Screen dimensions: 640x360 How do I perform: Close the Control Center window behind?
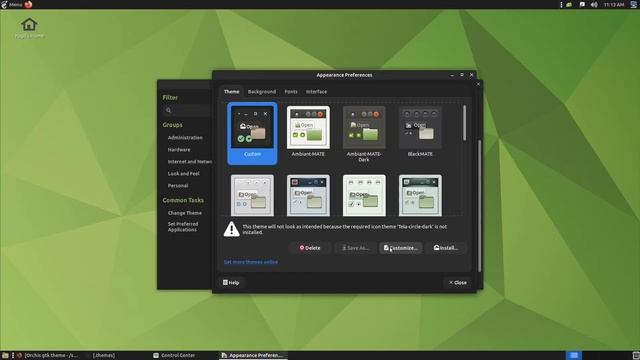(478, 84)
